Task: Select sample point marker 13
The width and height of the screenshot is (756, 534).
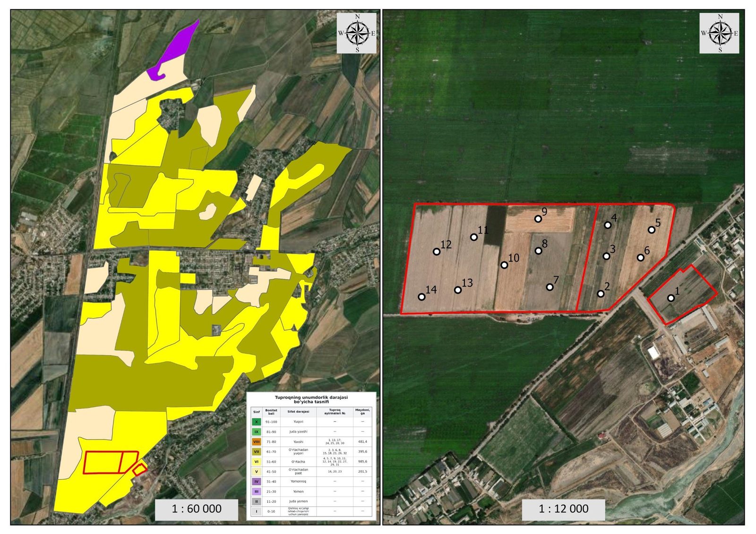Action: pos(458,290)
